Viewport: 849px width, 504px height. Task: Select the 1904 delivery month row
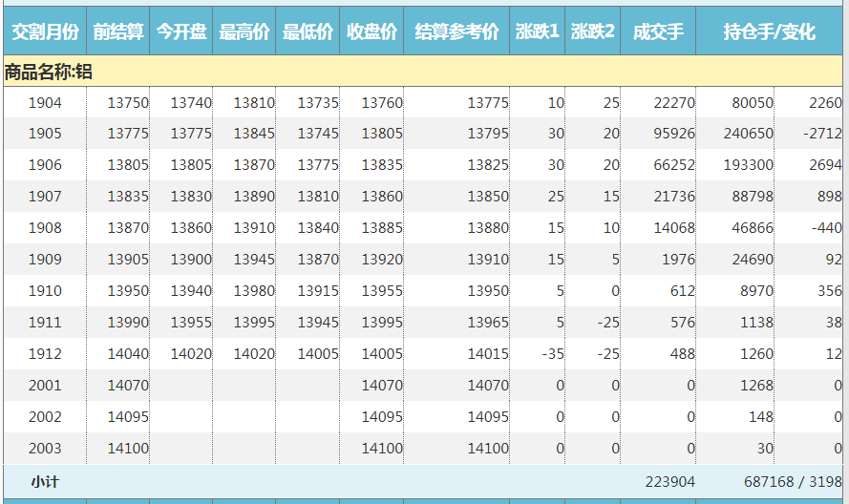pos(45,103)
